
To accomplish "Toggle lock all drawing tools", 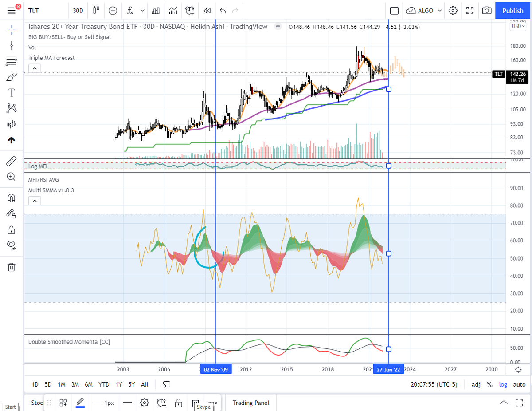I will coord(12,229).
